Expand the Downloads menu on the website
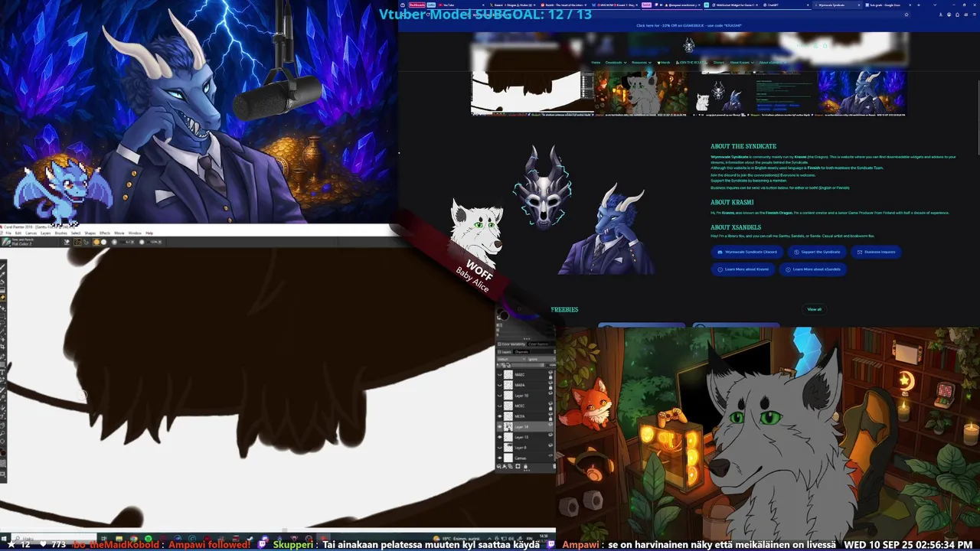The height and width of the screenshot is (551, 980). tap(616, 63)
